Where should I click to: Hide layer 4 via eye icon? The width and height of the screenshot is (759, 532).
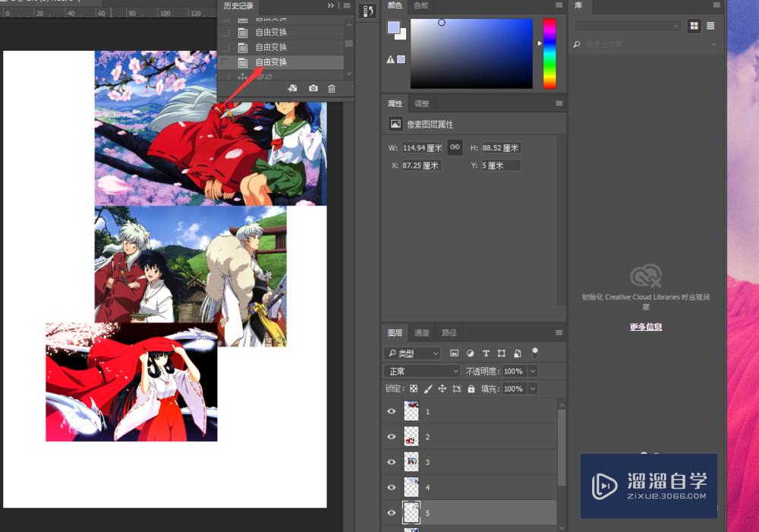point(391,487)
